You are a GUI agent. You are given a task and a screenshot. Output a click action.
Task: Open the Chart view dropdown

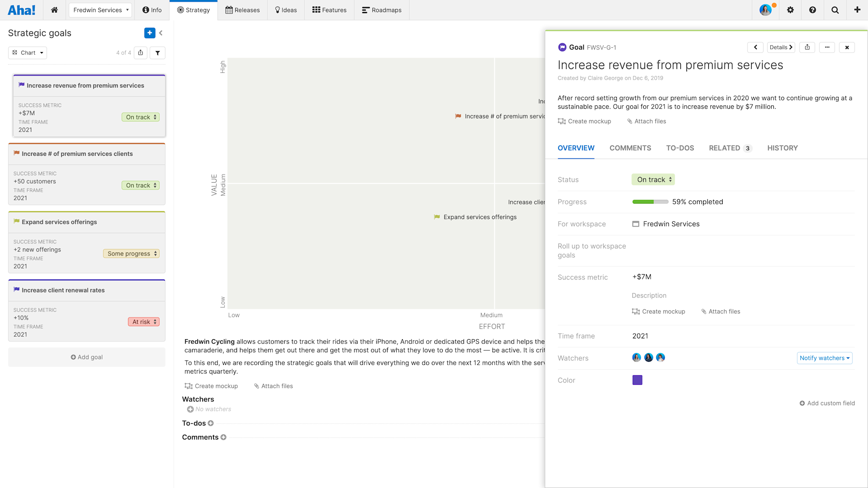pos(27,53)
